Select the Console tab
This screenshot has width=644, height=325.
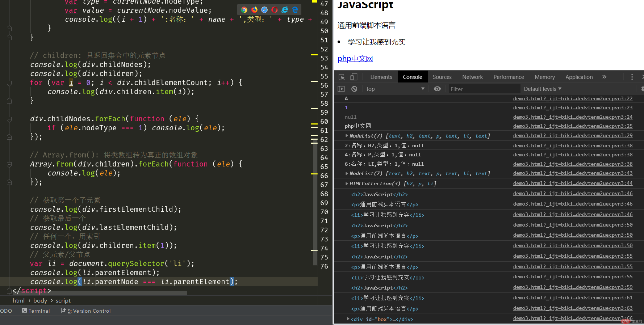click(413, 77)
